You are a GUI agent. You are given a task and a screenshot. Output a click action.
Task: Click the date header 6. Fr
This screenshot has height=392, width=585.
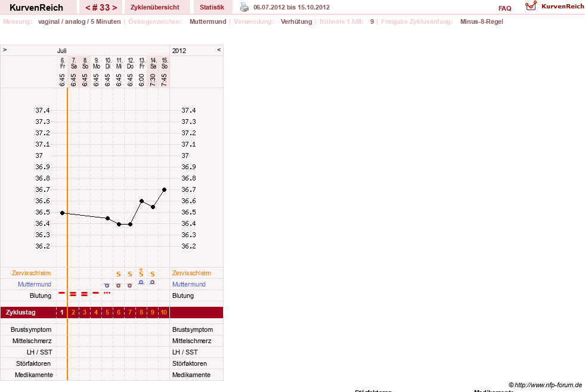click(62, 63)
